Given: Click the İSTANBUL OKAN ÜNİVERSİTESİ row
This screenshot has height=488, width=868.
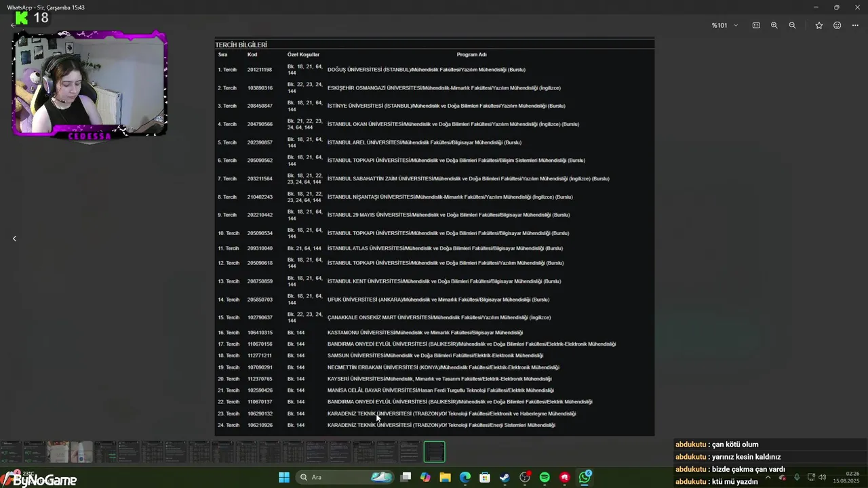Looking at the screenshot, I should click(x=453, y=124).
